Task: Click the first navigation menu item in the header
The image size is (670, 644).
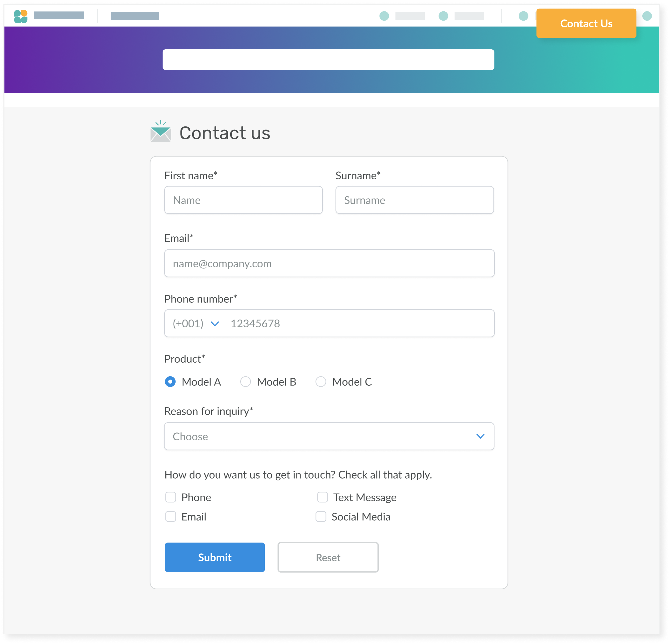Action: (60, 16)
